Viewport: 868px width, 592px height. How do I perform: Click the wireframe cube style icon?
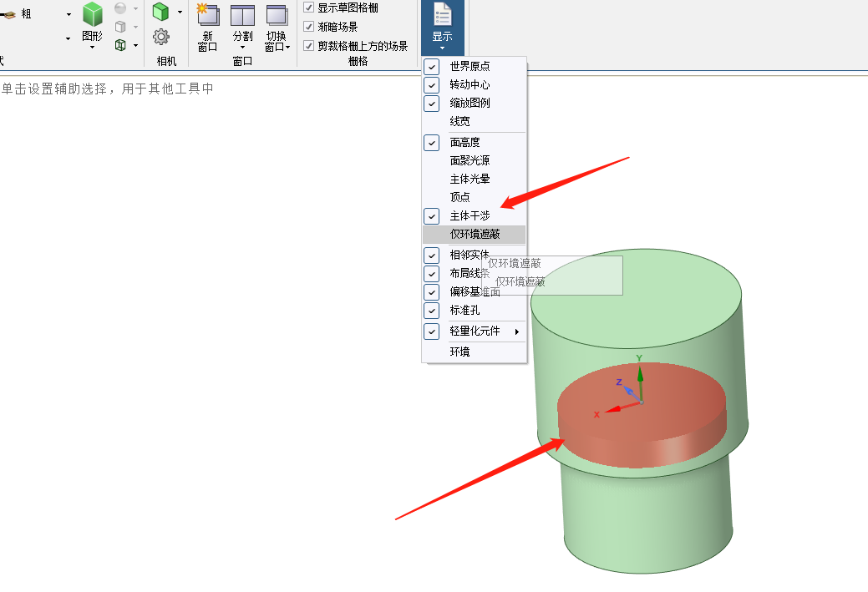tap(120, 45)
